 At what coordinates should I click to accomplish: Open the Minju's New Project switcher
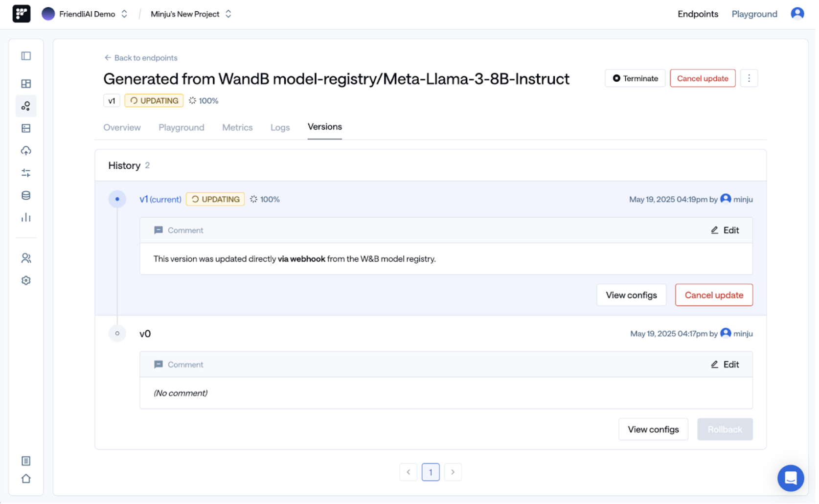228,14
